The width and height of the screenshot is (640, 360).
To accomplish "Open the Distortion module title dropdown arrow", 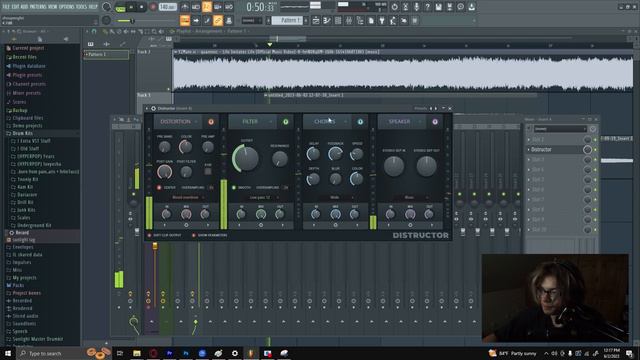I will click(196, 122).
